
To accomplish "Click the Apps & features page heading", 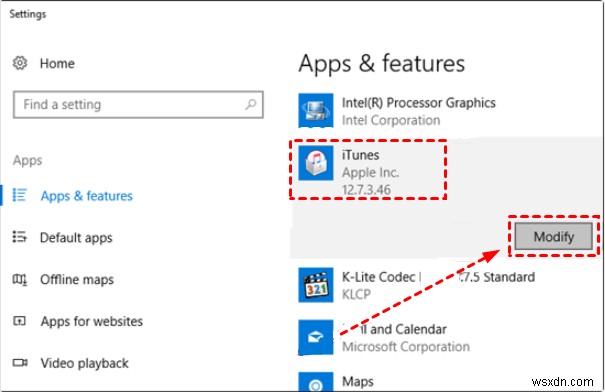I will point(382,64).
